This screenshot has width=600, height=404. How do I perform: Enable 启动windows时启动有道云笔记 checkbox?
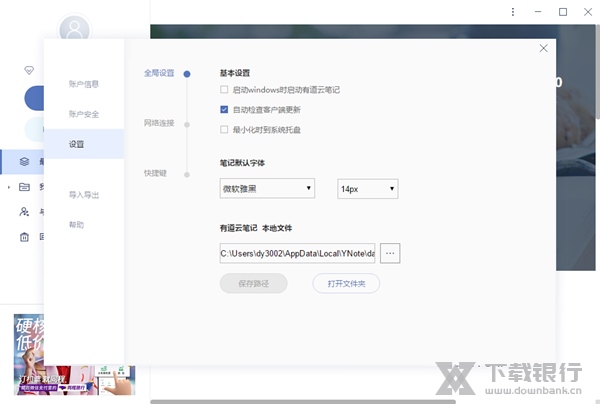click(x=224, y=90)
